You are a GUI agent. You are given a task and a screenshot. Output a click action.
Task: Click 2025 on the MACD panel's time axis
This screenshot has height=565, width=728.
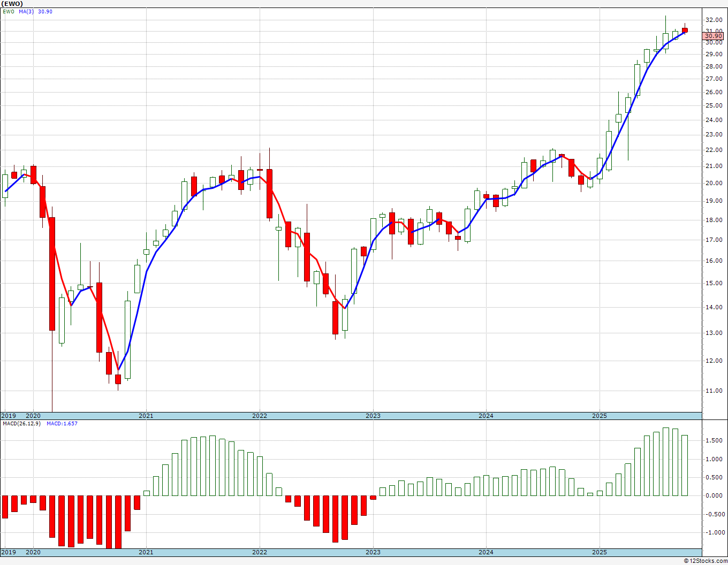pyautogui.click(x=600, y=552)
